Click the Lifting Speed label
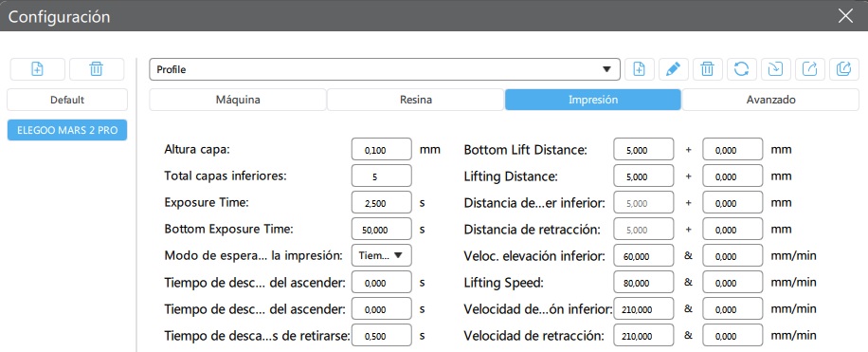Viewport: 868px width, 352px height. tap(504, 283)
